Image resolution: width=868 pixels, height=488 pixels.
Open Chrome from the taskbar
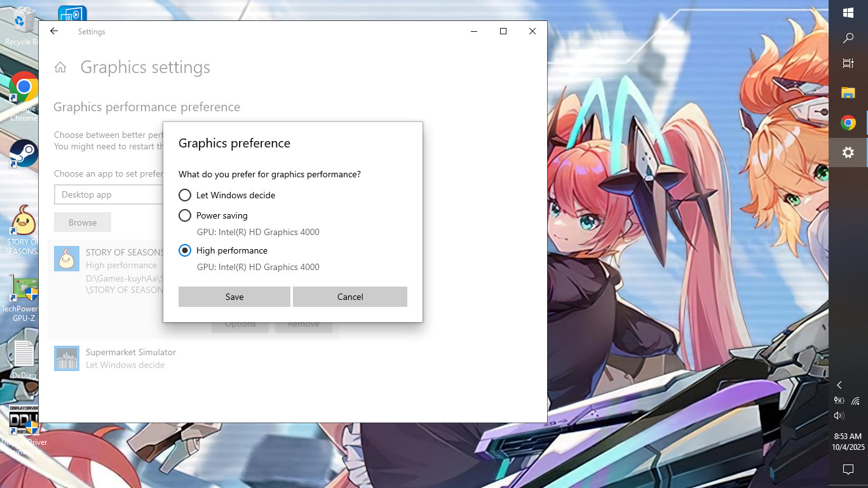(848, 123)
